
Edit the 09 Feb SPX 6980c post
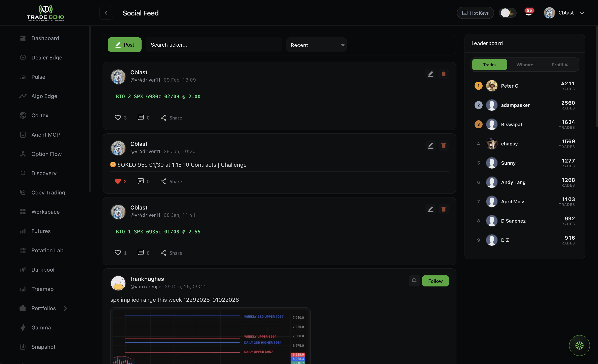(x=430, y=74)
